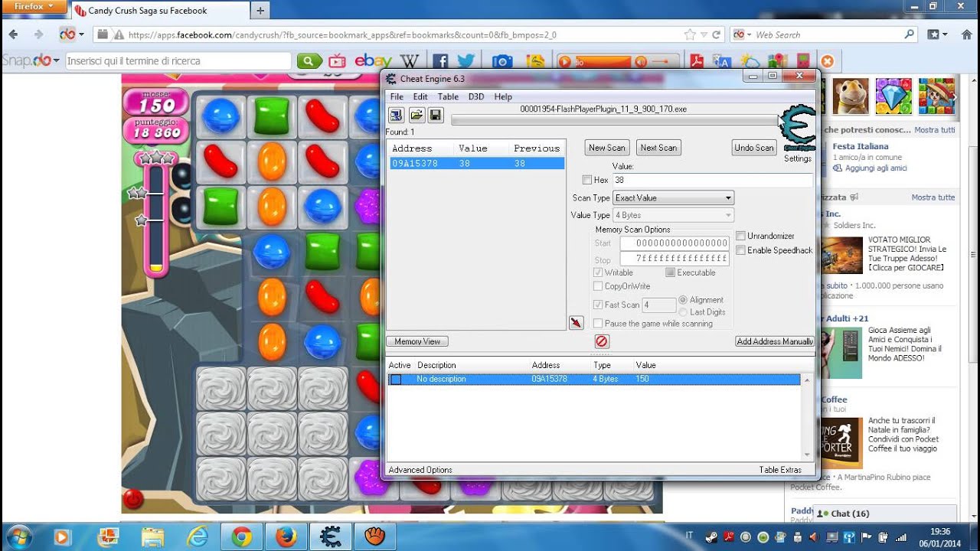Switch to Cheat Engine taskbar icon
980x551 pixels.
[x=331, y=537]
